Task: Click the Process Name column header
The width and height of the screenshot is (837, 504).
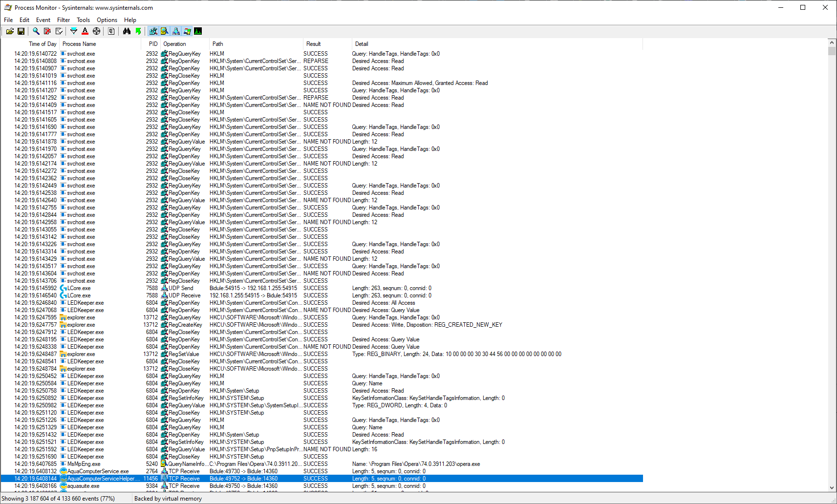Action: pos(100,44)
